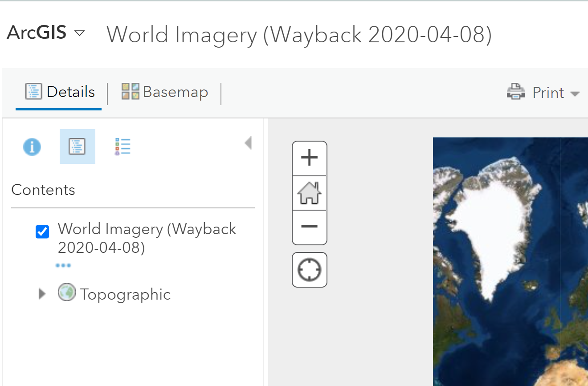The height and width of the screenshot is (386, 588).
Task: Open the ArcGIS dropdown menu
Action: 79,33
